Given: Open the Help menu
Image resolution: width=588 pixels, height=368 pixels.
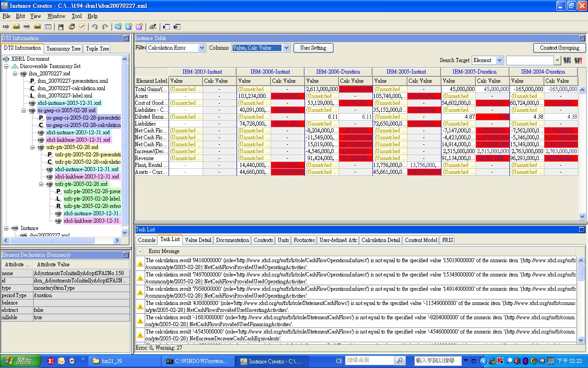Looking at the screenshot, I should (x=92, y=16).
